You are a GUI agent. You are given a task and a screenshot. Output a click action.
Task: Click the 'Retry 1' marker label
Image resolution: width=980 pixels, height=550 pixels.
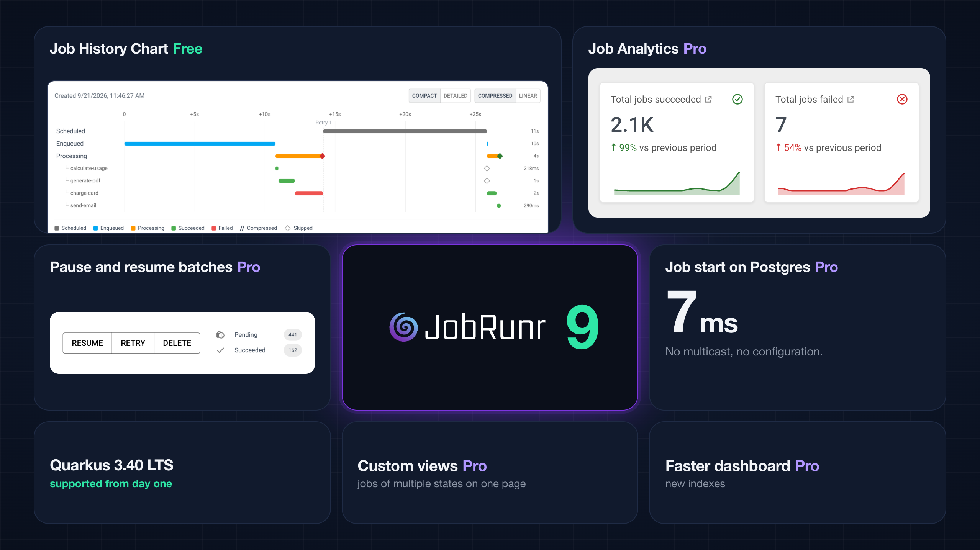(323, 123)
